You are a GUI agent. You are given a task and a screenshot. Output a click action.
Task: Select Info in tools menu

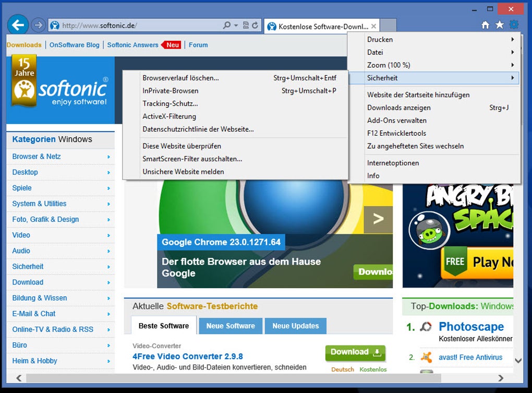[434, 176]
